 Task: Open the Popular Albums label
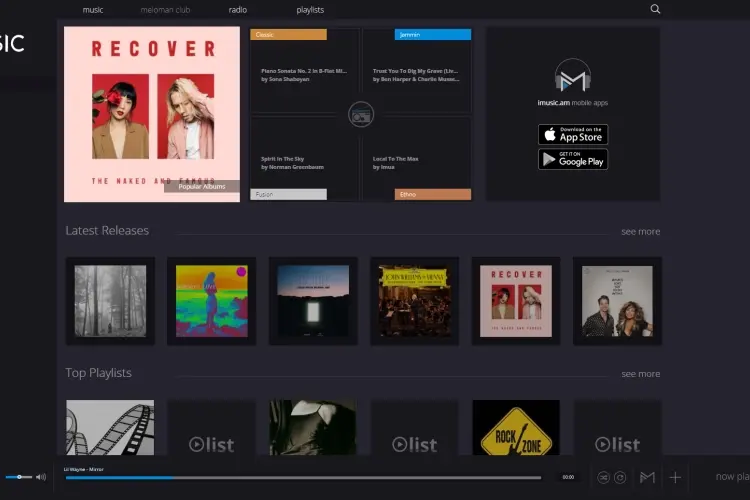[x=202, y=186]
